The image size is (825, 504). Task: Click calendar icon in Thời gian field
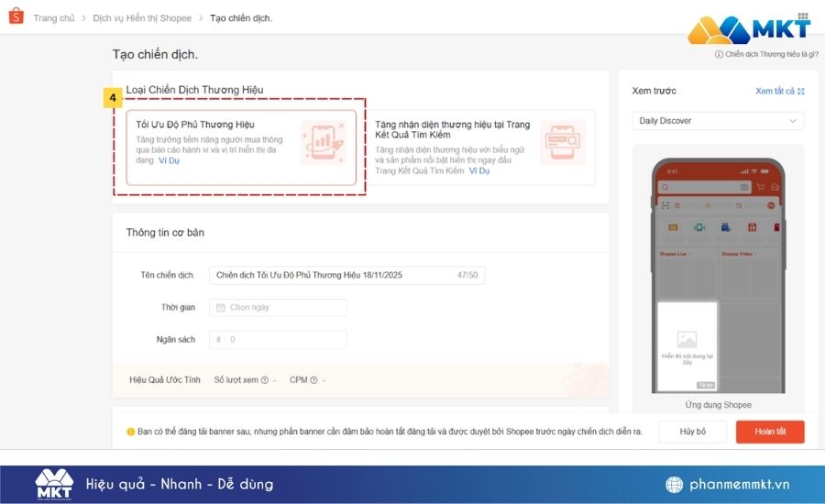(x=220, y=307)
